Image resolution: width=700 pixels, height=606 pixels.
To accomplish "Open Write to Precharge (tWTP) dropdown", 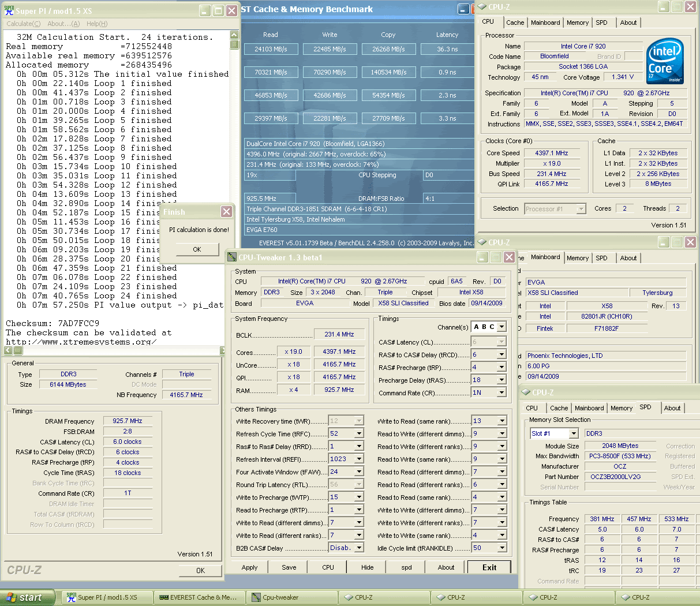I will [359, 497].
